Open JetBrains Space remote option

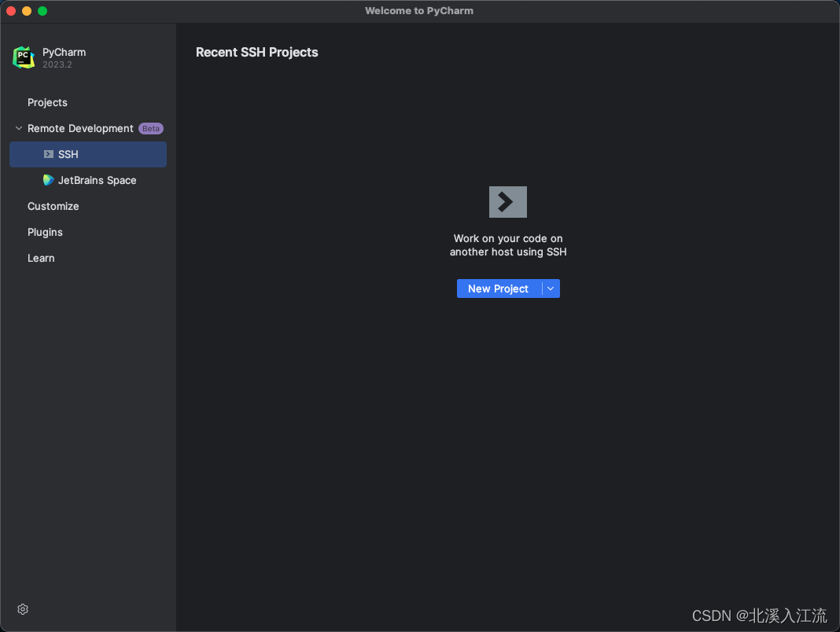(97, 181)
